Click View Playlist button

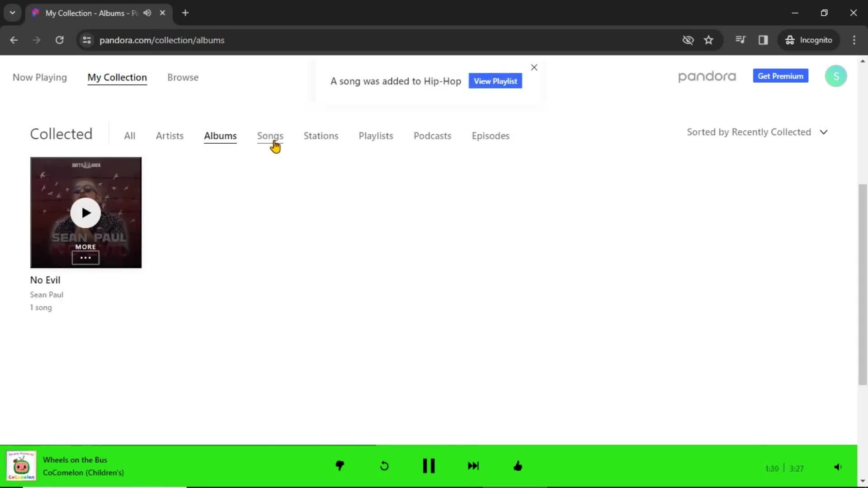pos(495,80)
